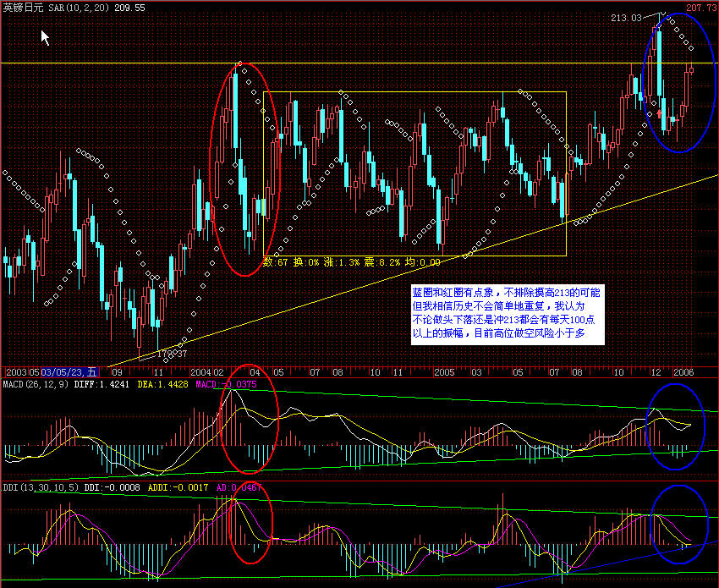Click the highlighted date 03/05/23,五

pos(69,372)
